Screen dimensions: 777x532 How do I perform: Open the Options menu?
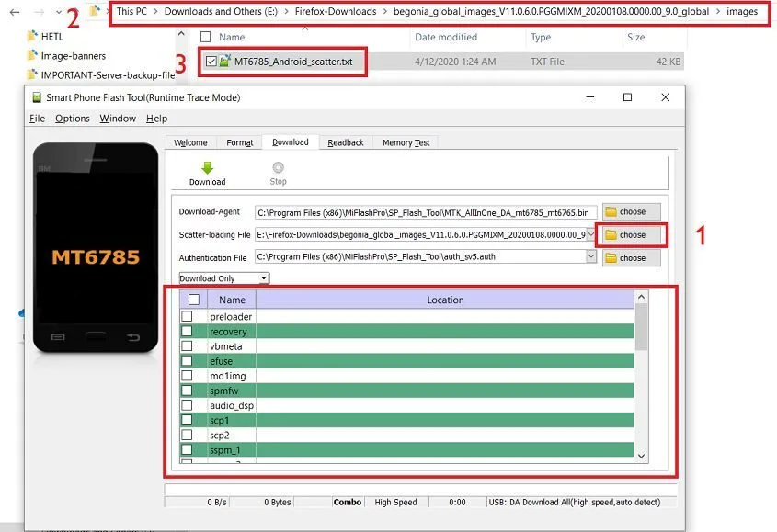pos(73,118)
